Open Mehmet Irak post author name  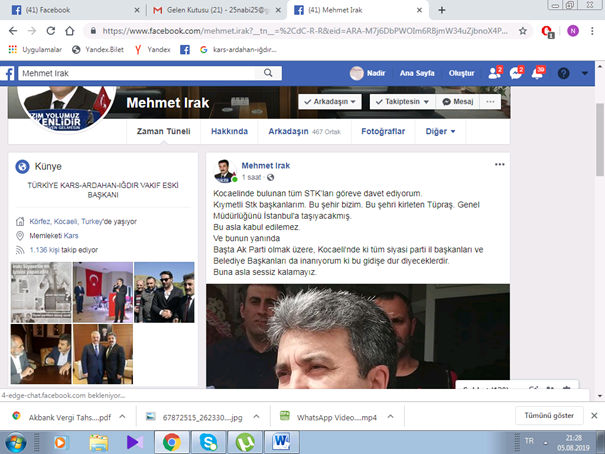click(265, 165)
